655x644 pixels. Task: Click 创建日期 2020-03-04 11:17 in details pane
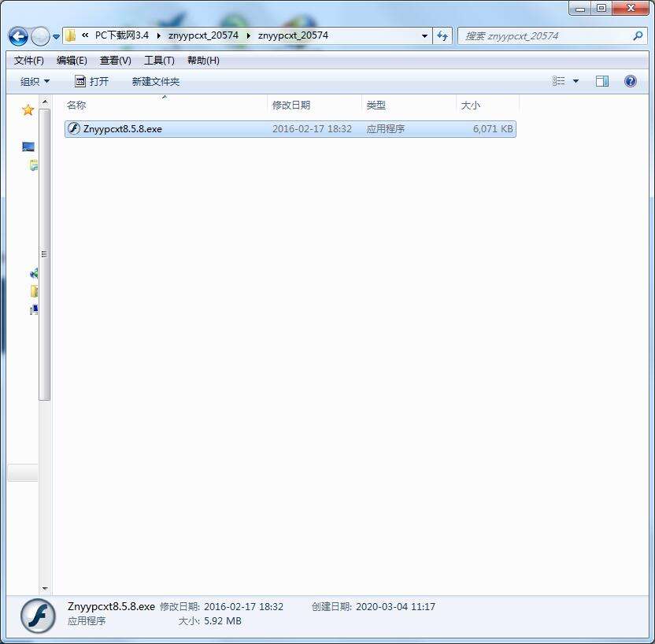pos(373,606)
